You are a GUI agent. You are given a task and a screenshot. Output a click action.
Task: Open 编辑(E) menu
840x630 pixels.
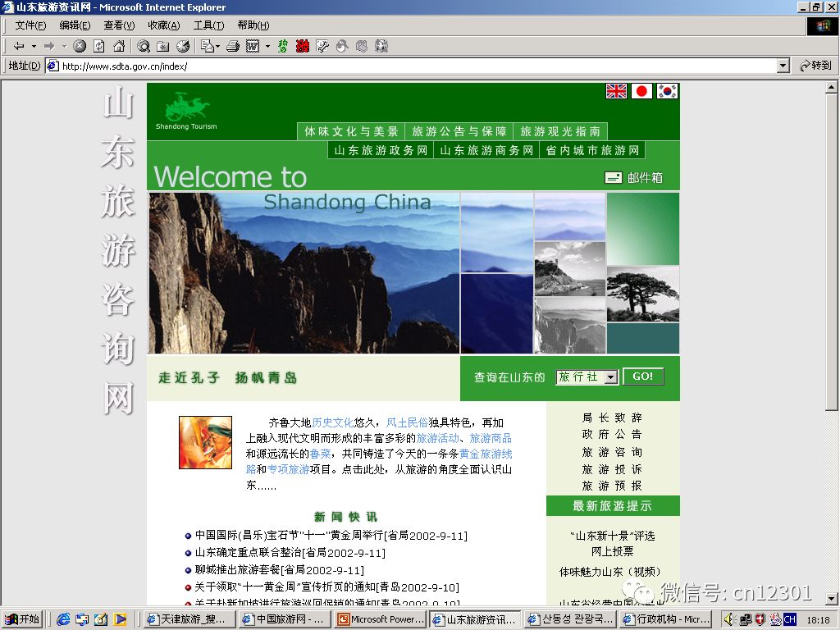[75, 25]
